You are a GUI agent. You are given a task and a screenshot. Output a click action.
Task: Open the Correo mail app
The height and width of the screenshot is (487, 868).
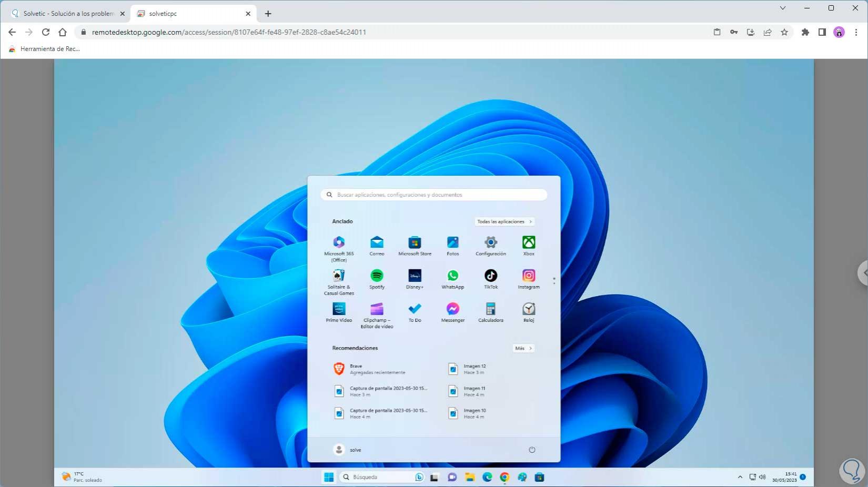(x=377, y=246)
